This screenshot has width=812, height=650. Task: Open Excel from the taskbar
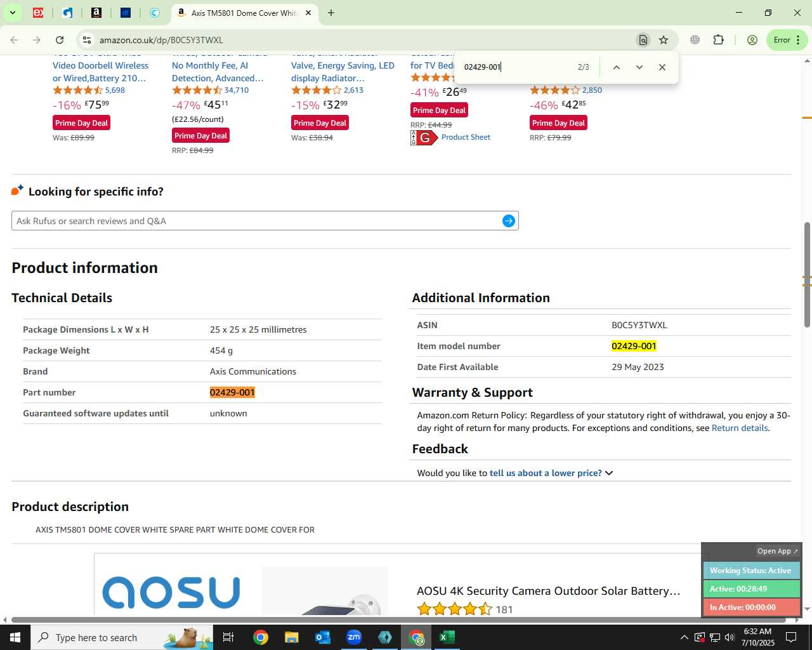[x=447, y=637]
